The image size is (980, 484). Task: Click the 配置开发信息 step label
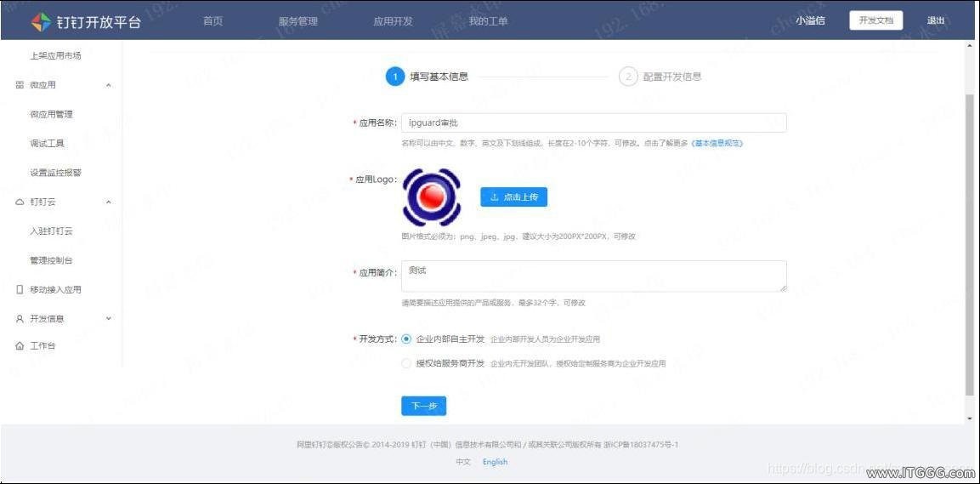(672, 77)
